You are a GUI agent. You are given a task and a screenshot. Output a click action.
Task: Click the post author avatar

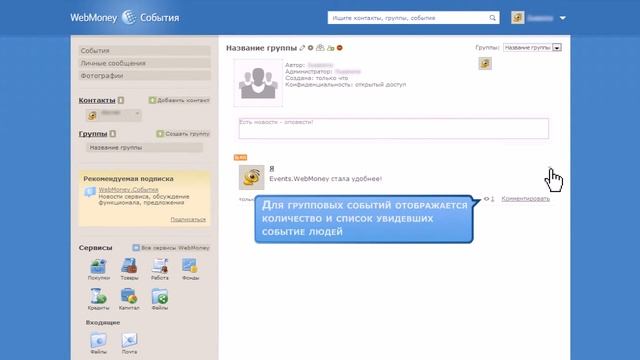pos(251,177)
